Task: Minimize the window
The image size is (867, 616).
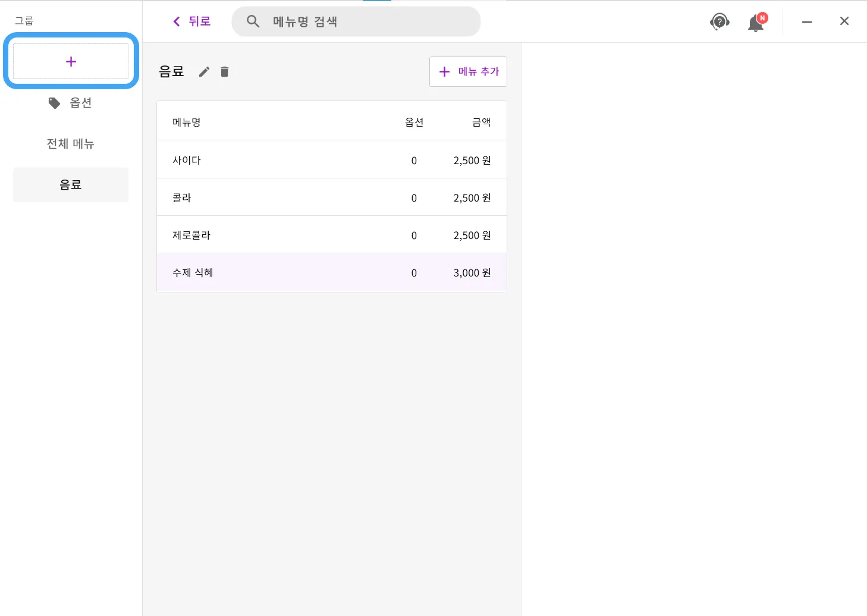Action: (807, 22)
